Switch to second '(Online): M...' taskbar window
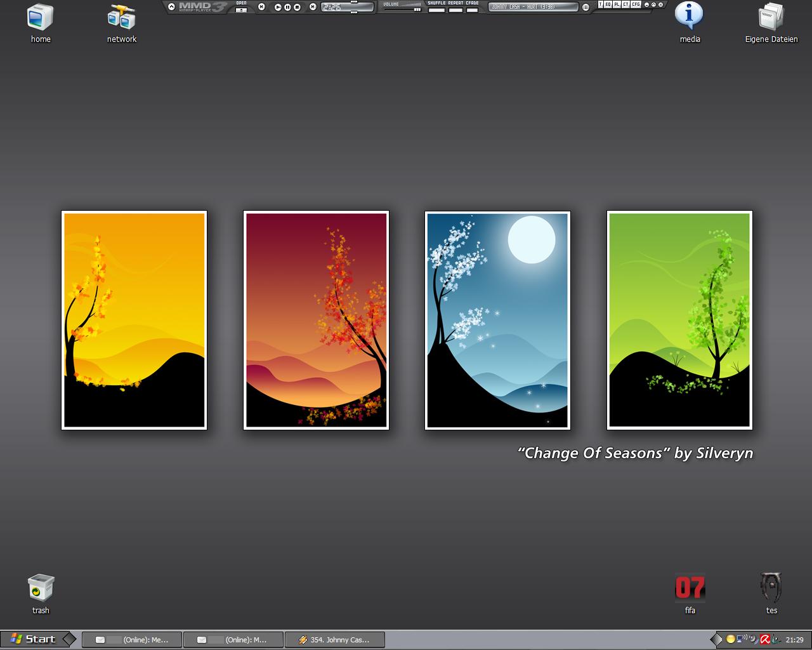This screenshot has width=812, height=650. (233, 640)
